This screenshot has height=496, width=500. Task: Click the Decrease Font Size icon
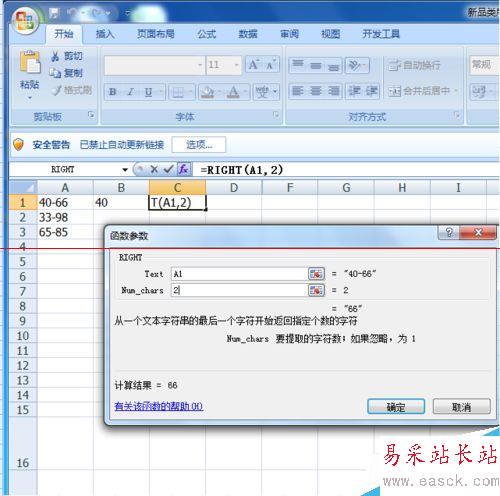271,64
